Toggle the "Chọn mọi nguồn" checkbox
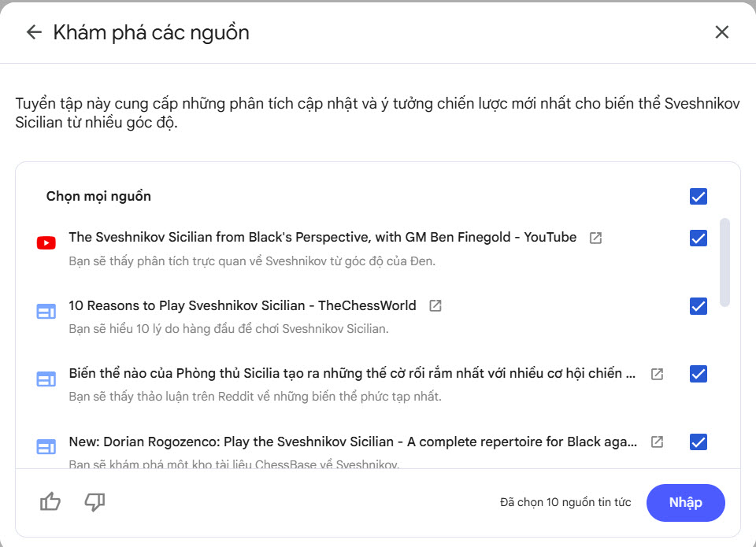This screenshot has width=756, height=547. 698,196
